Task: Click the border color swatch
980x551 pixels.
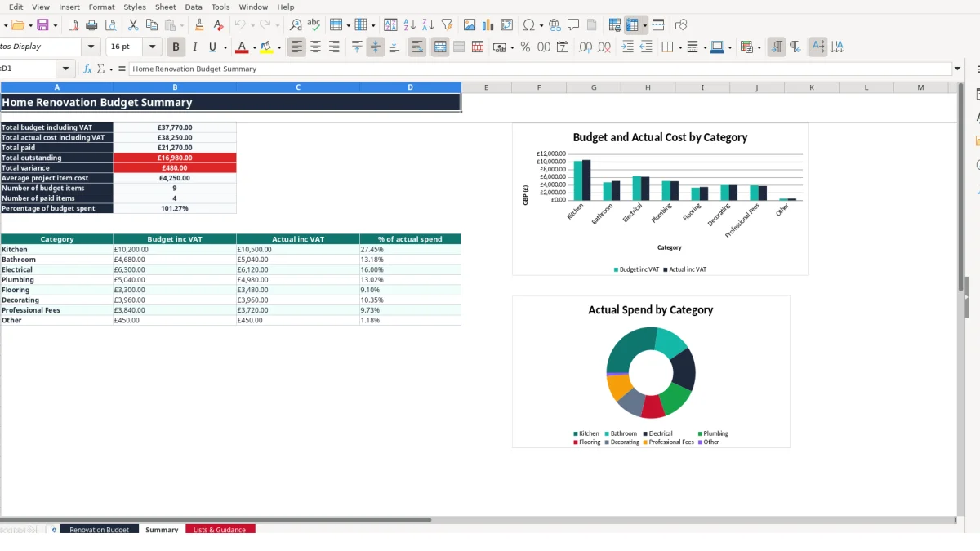Action: tap(716, 47)
